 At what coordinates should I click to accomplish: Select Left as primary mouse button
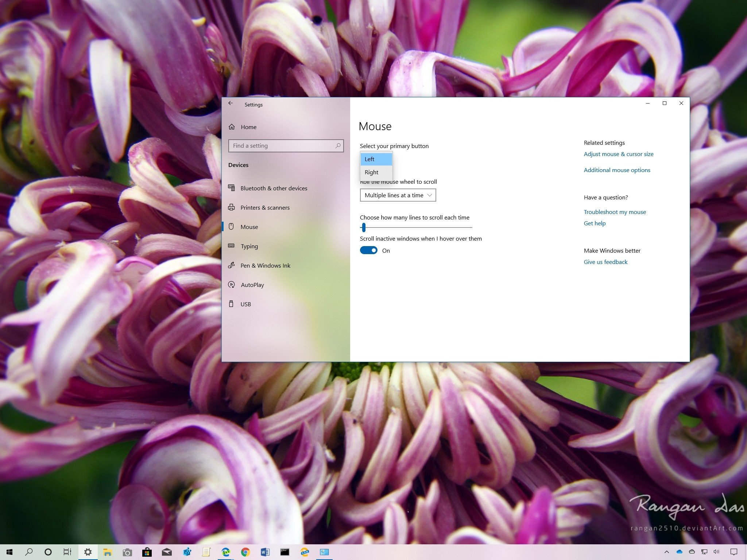(x=375, y=158)
